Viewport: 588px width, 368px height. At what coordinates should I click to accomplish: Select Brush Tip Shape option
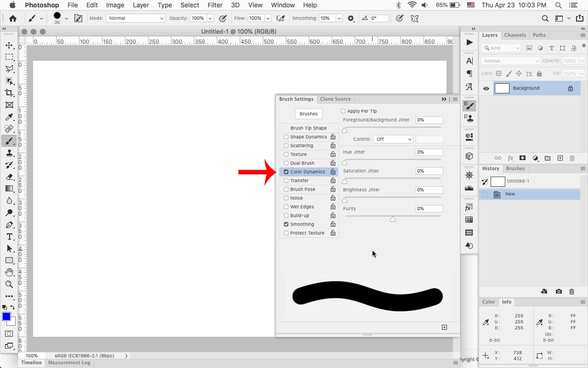(309, 128)
